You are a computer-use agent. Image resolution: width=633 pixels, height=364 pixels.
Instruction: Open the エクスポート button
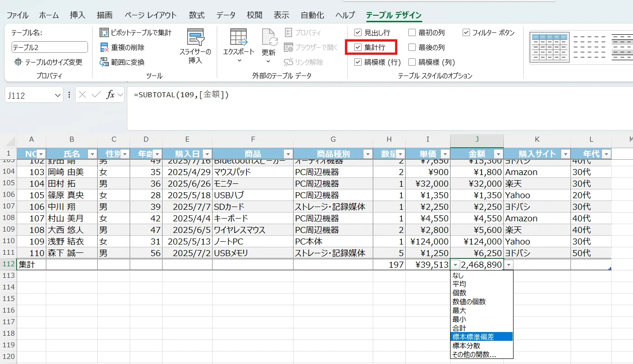click(239, 46)
